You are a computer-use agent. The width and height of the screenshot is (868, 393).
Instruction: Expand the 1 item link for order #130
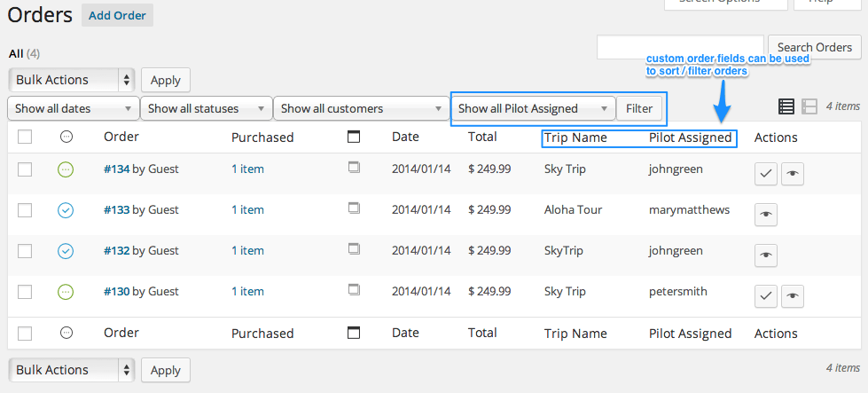[247, 292]
